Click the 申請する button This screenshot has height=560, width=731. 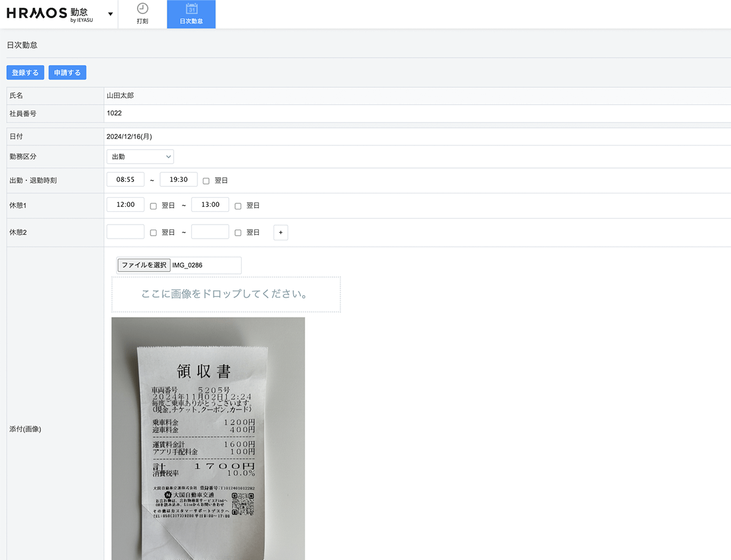point(67,72)
